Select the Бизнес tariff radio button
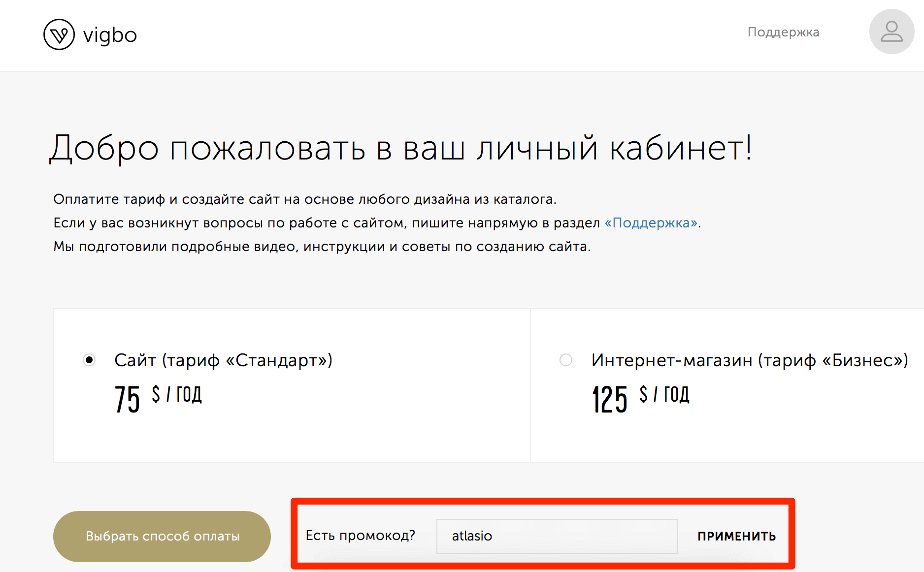924x572 pixels. 566,360
